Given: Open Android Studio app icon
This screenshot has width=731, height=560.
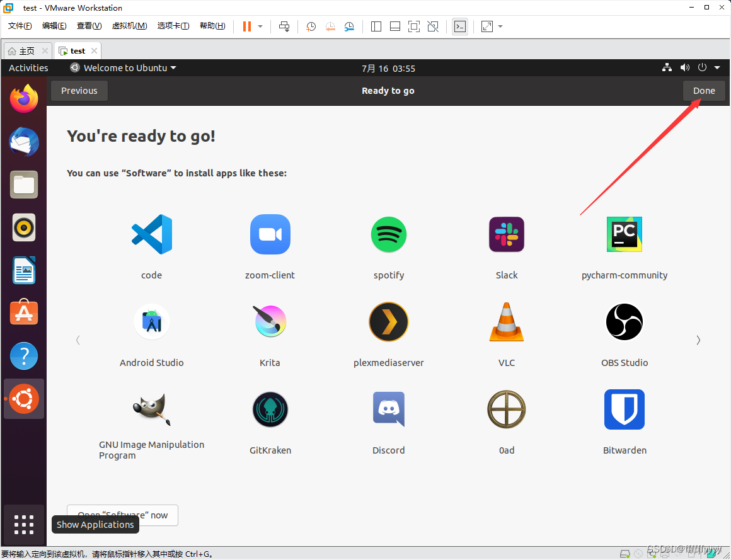Looking at the screenshot, I should (x=151, y=322).
